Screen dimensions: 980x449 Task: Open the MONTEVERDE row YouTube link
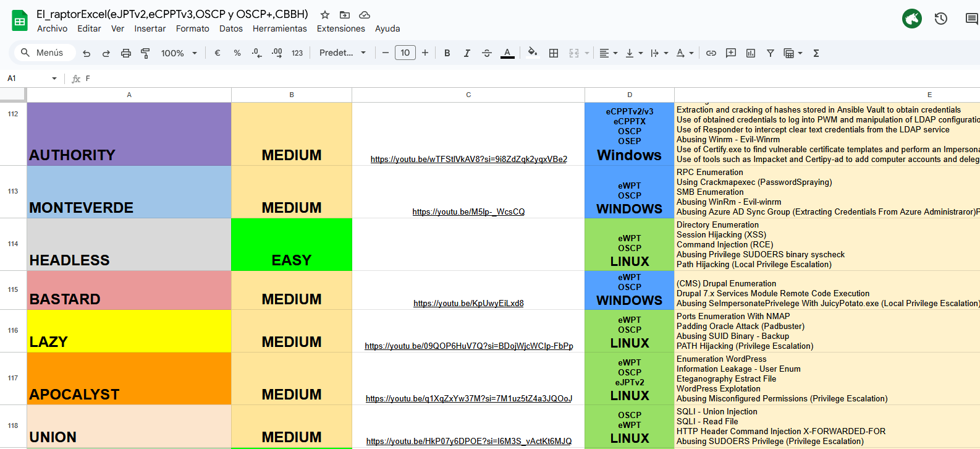(468, 212)
